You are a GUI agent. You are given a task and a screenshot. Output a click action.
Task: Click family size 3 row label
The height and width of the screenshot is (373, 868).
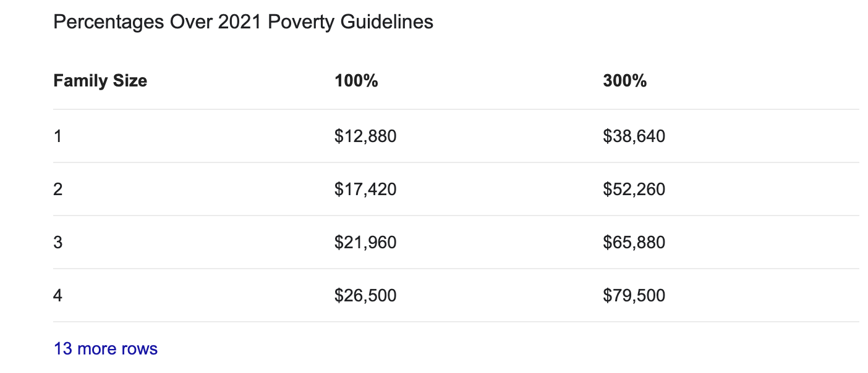click(x=58, y=242)
